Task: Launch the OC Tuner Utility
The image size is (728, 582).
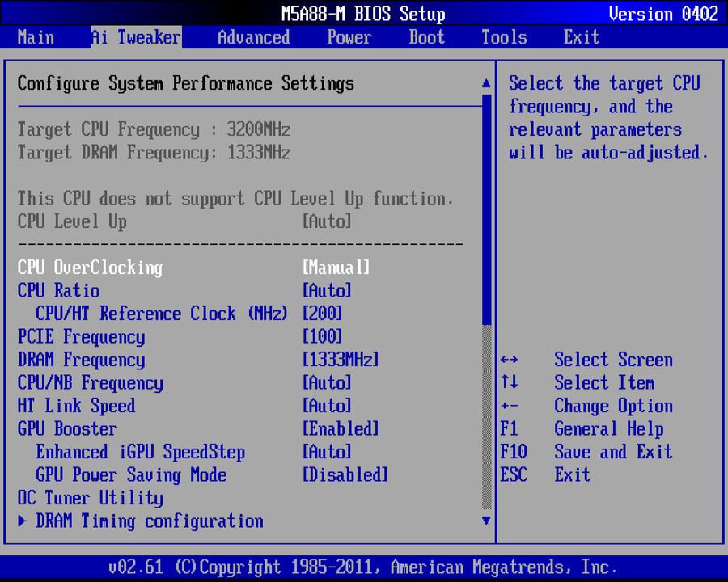Action: 90,499
